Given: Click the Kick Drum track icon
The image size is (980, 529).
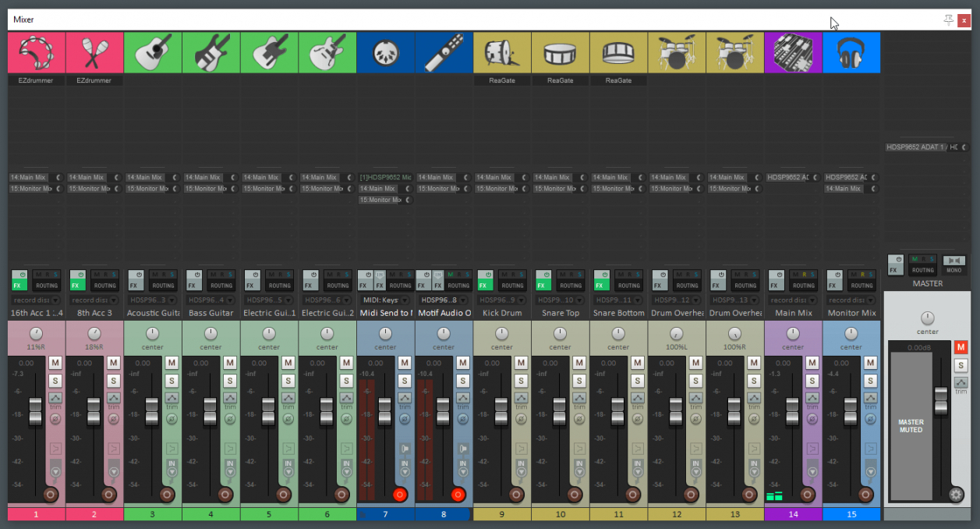Looking at the screenshot, I should 502,53.
